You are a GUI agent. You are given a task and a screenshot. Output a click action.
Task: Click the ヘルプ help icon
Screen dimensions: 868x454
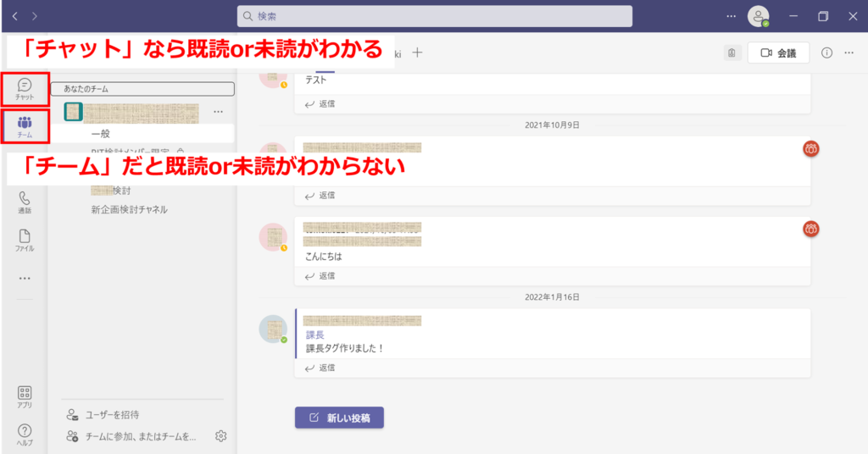(25, 434)
